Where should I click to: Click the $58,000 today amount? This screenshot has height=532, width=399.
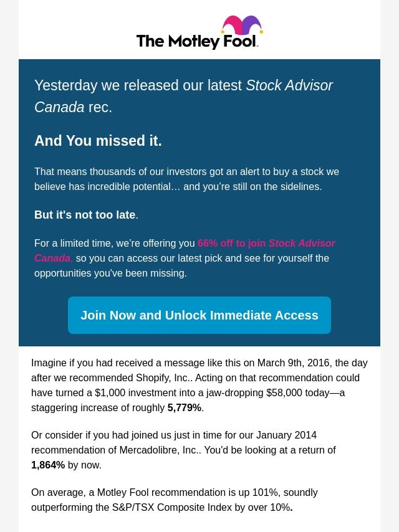point(297,392)
